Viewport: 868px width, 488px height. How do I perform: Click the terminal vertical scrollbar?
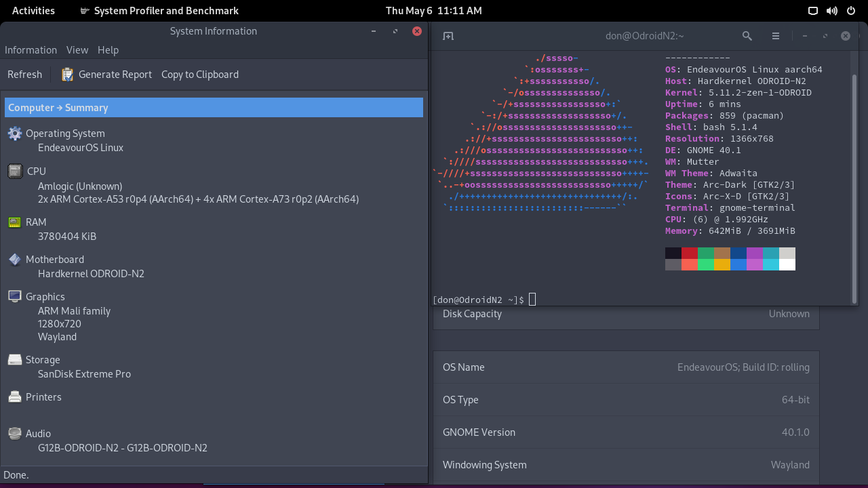(x=854, y=188)
